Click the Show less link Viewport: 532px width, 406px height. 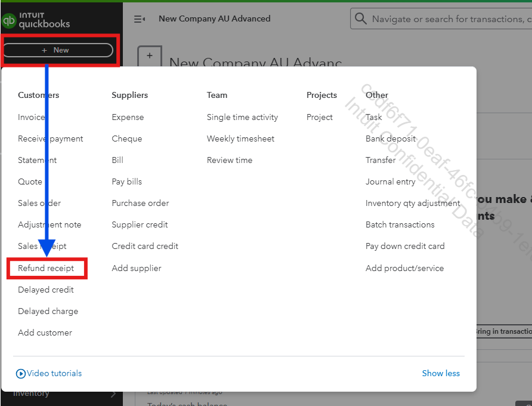[x=441, y=373]
